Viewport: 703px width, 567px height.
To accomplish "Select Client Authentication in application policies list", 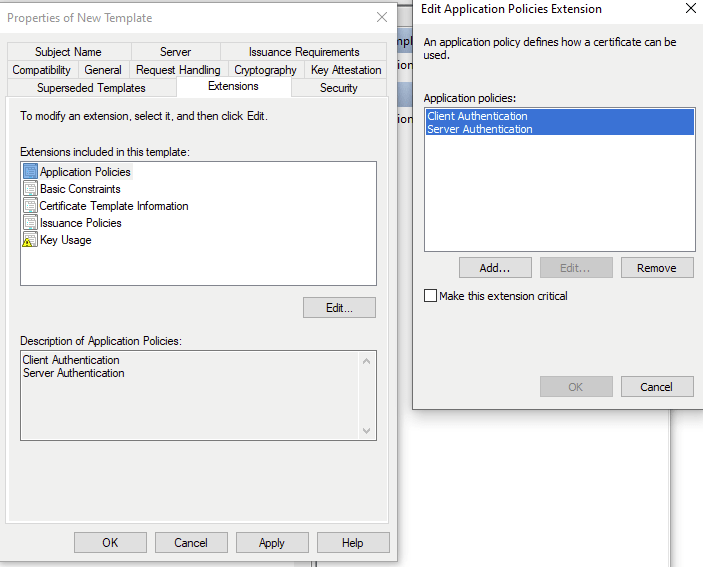I will tap(477, 116).
